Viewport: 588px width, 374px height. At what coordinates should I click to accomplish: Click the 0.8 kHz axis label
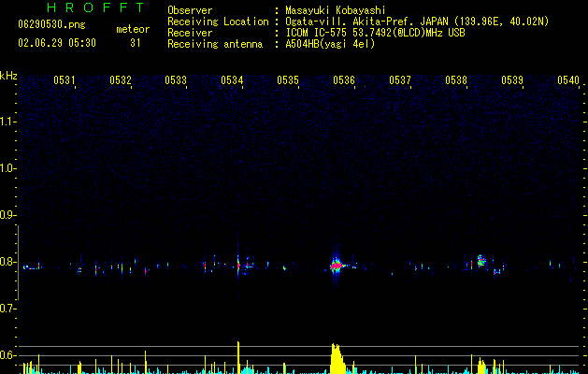7,262
